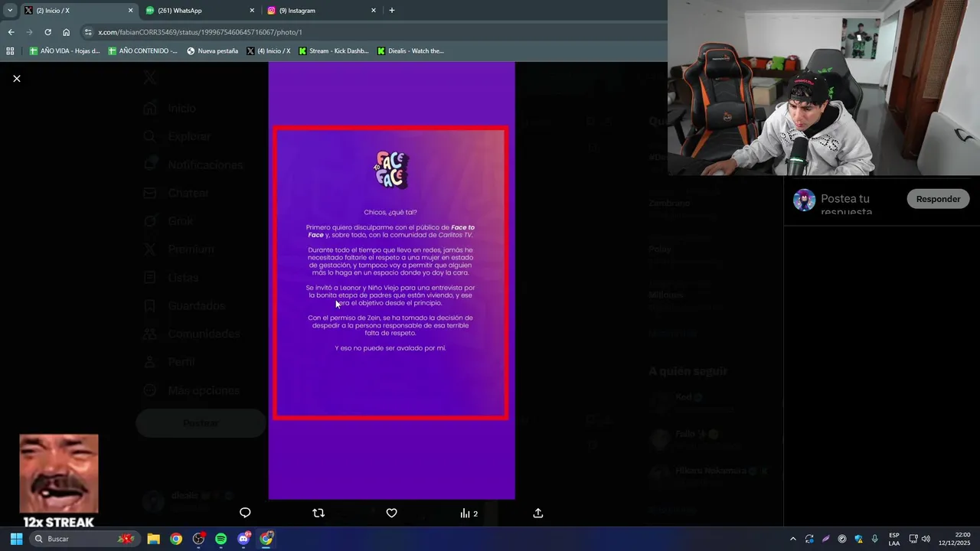
Task: View site information icon in address bar
Action: coord(88,32)
